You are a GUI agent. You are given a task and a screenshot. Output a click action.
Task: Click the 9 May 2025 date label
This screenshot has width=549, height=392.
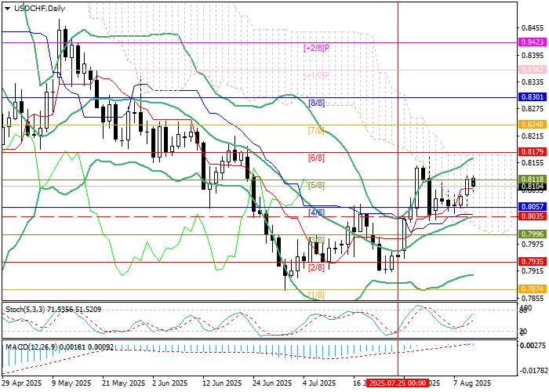tap(70, 383)
